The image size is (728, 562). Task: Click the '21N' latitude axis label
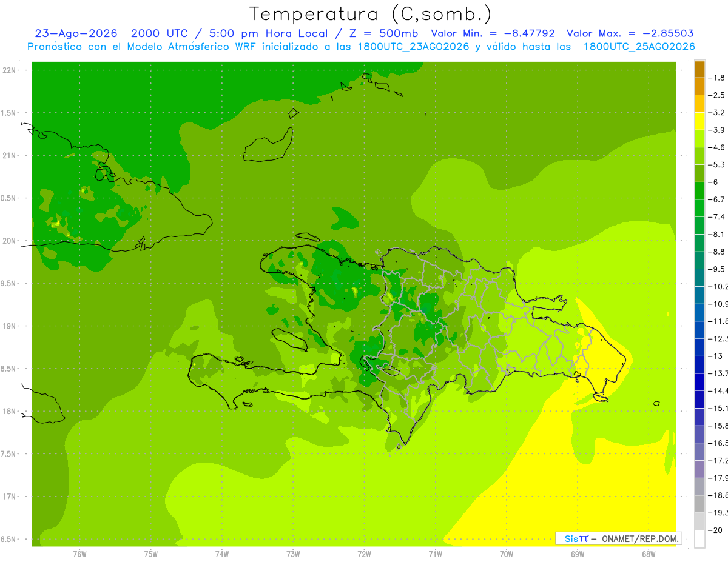click(9, 155)
